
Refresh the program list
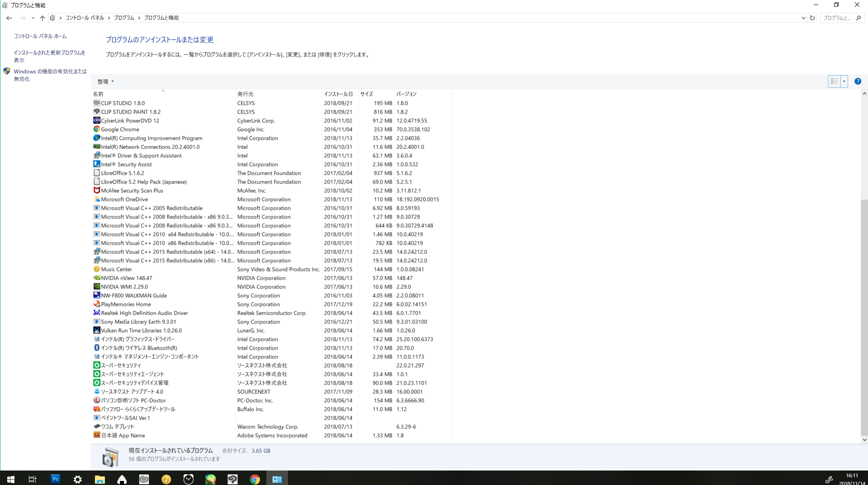[x=812, y=18]
